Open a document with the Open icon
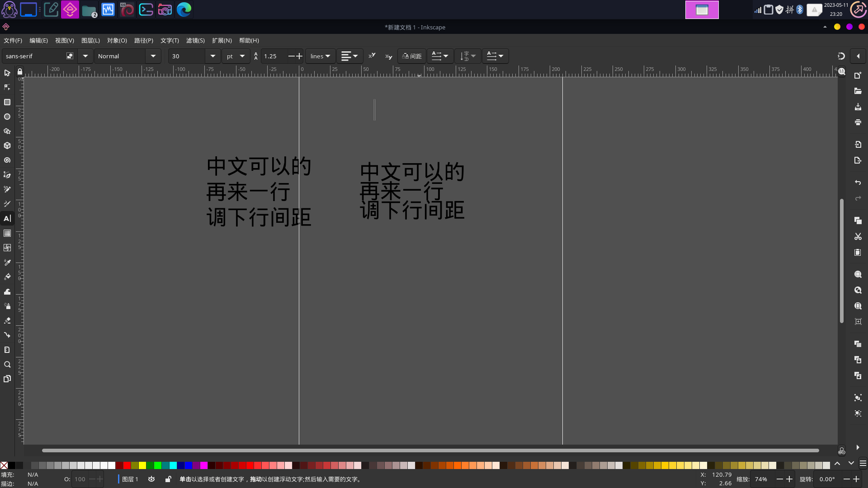868x488 pixels. tap(858, 91)
